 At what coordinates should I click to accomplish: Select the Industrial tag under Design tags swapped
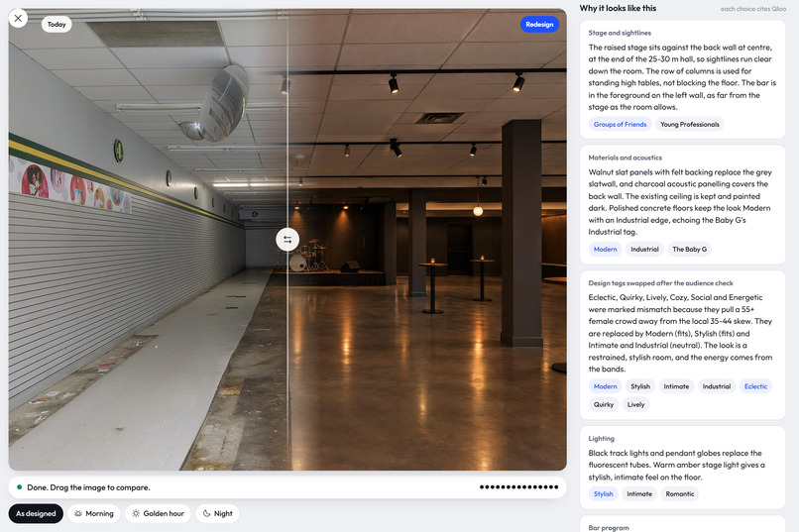tap(717, 386)
